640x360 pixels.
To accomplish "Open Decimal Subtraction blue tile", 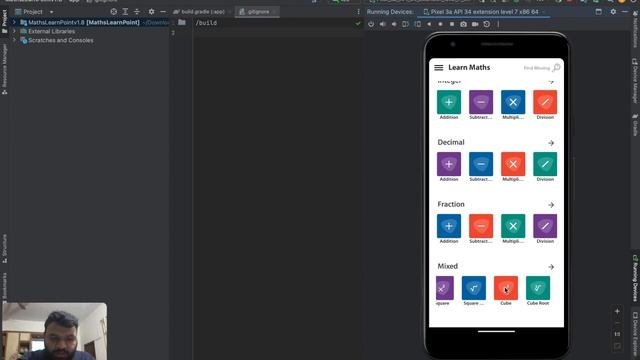I will pos(481,164).
